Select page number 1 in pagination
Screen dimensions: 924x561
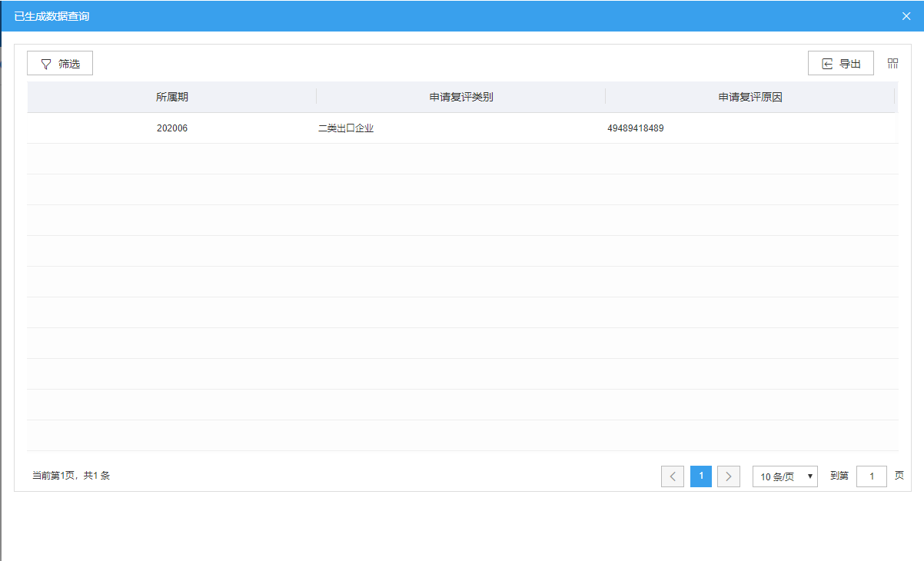pyautogui.click(x=700, y=476)
